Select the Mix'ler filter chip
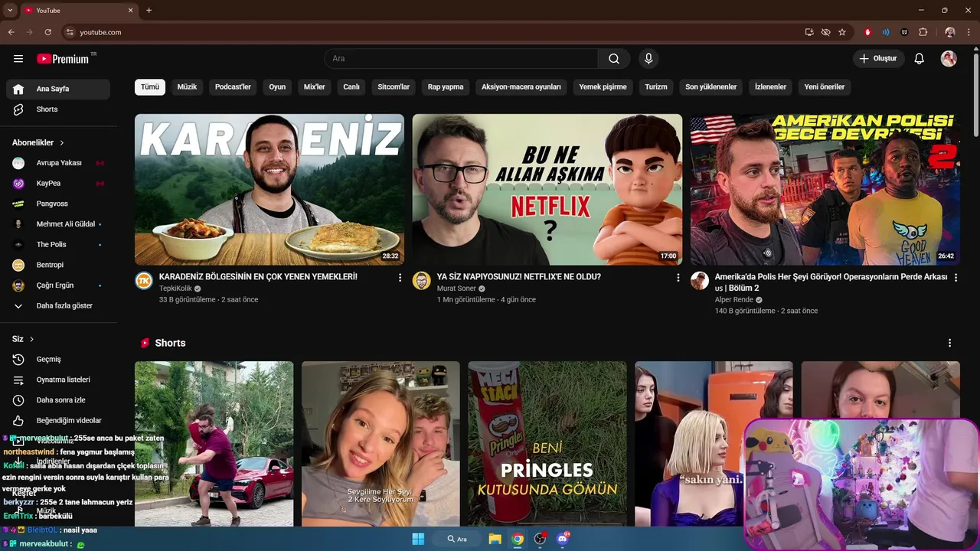 [315, 86]
